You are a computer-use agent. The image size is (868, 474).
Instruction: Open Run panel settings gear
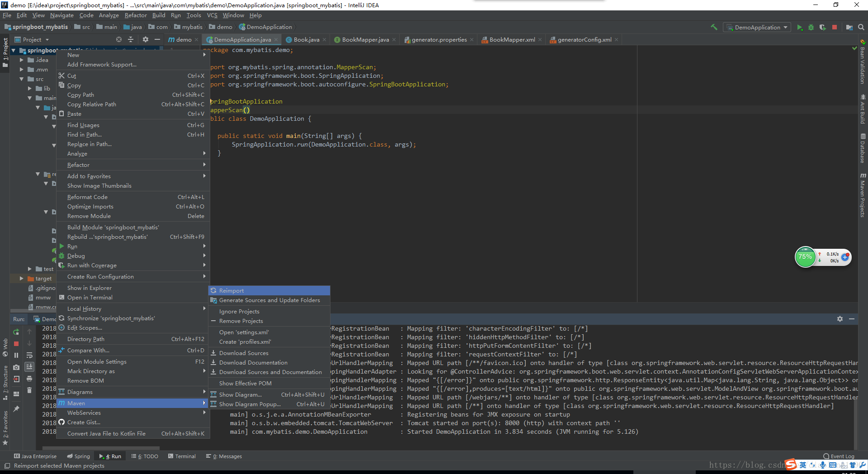pyautogui.click(x=840, y=319)
